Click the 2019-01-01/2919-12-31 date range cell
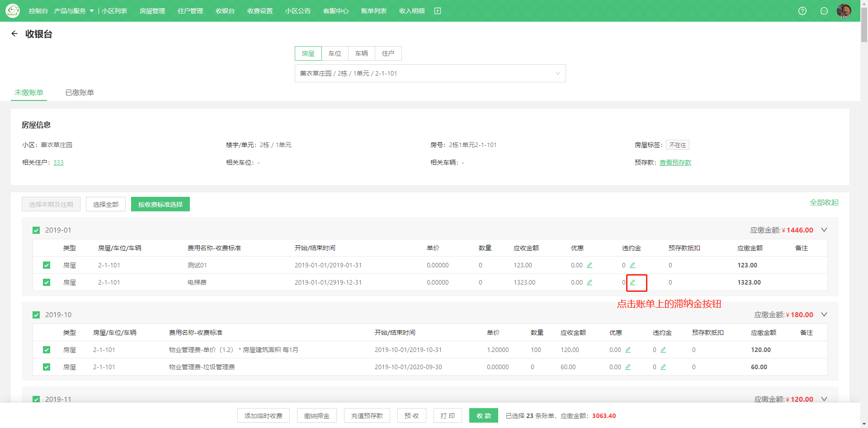 point(328,282)
